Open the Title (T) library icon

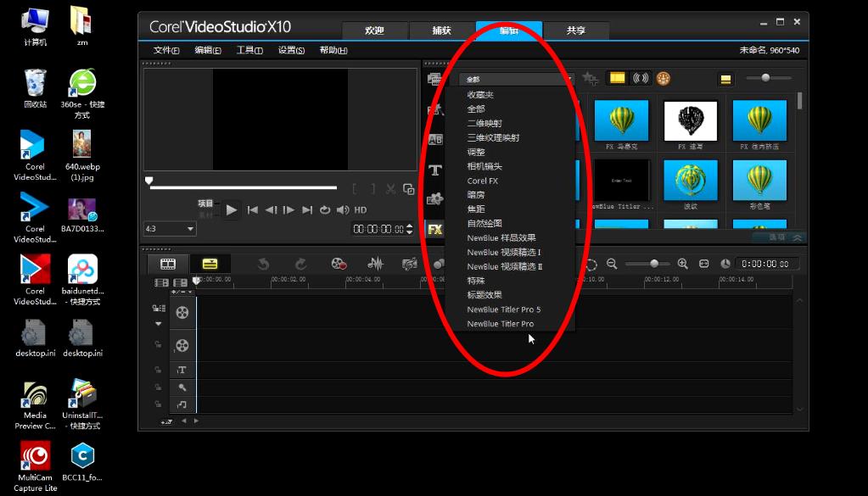point(435,170)
